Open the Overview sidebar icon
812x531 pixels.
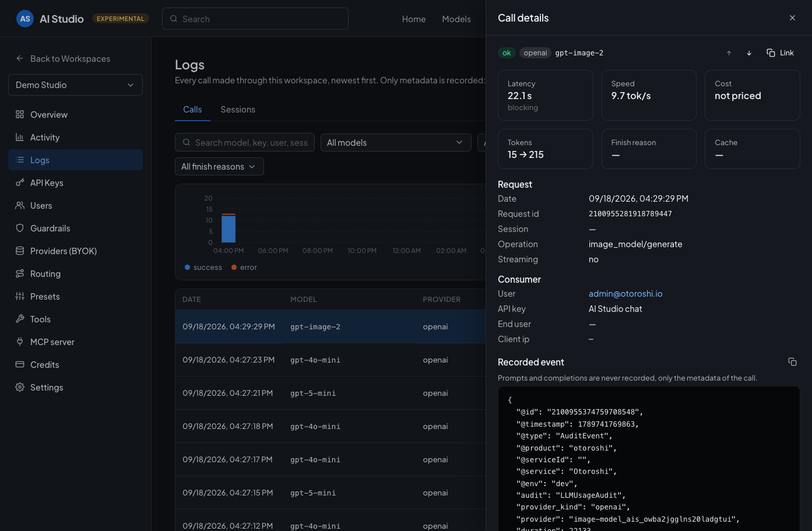pos(20,114)
